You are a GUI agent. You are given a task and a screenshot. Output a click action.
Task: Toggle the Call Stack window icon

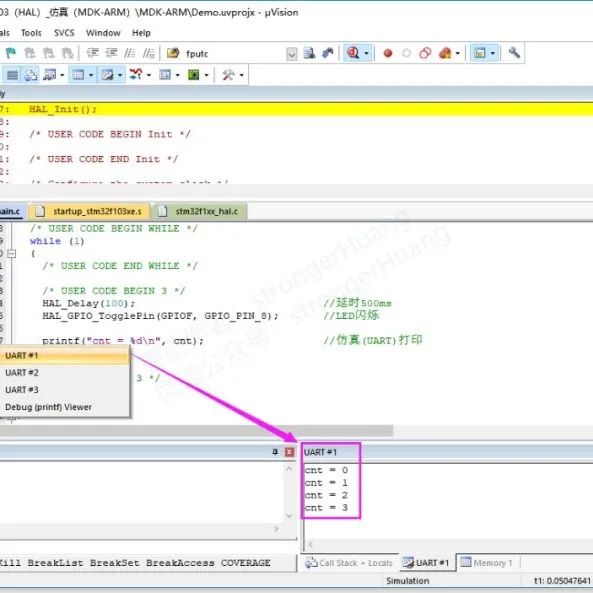pyautogui.click(x=31, y=75)
